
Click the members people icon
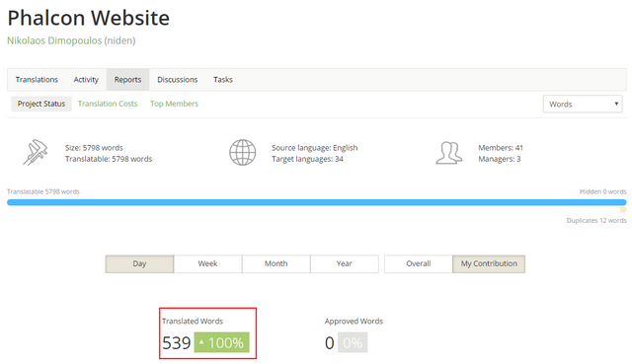[x=449, y=153]
